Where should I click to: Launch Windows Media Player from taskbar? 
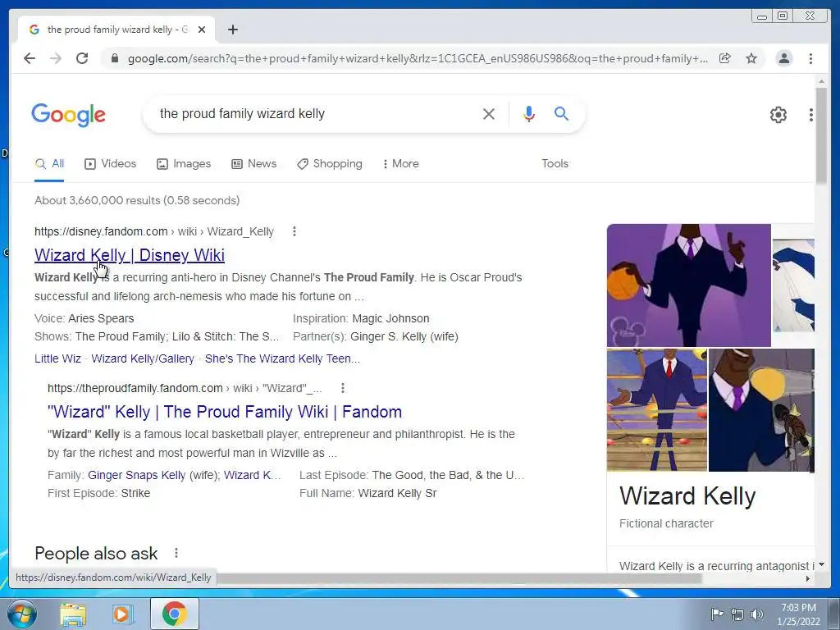click(122, 614)
